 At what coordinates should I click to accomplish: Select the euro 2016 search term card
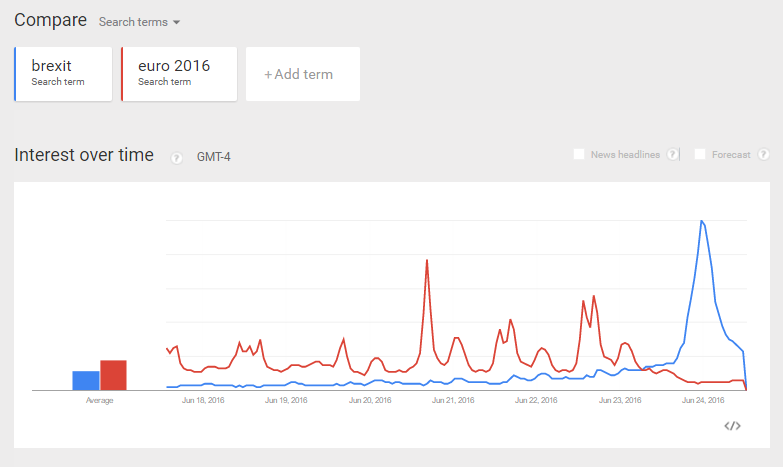179,74
